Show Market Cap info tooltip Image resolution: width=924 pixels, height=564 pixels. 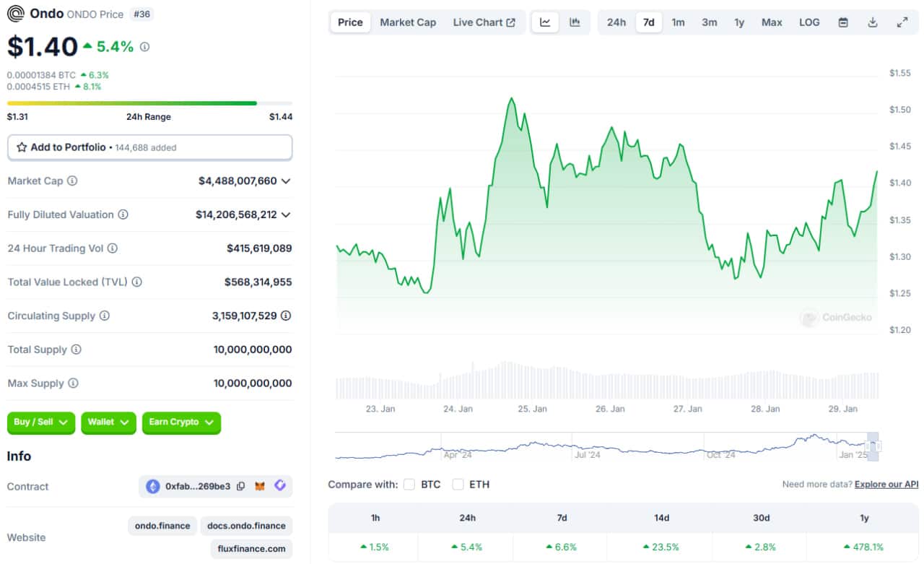click(72, 181)
